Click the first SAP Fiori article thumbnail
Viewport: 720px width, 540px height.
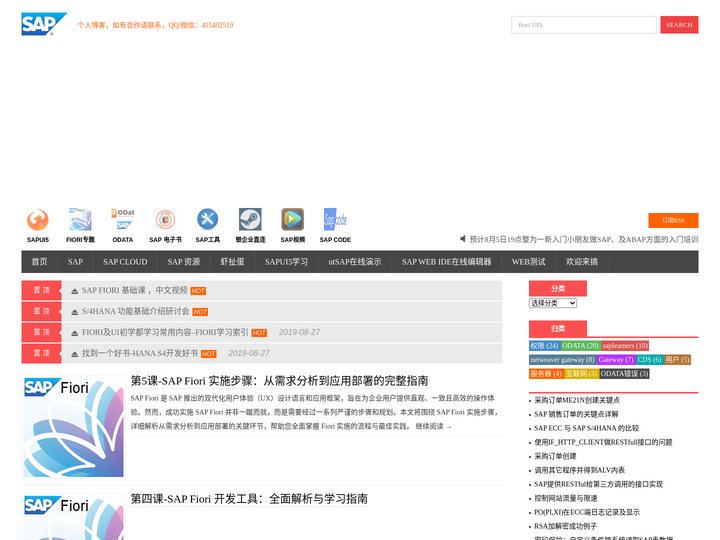point(73,427)
